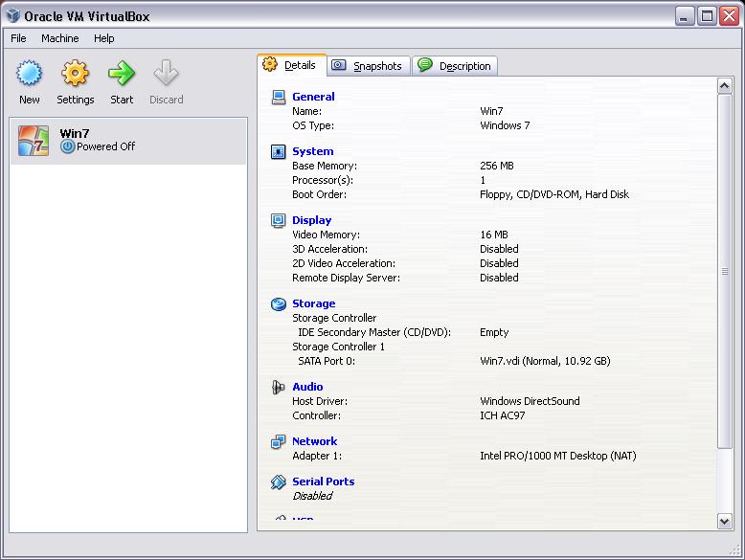
Task: Start the VM with green arrow icon
Action: [122, 73]
